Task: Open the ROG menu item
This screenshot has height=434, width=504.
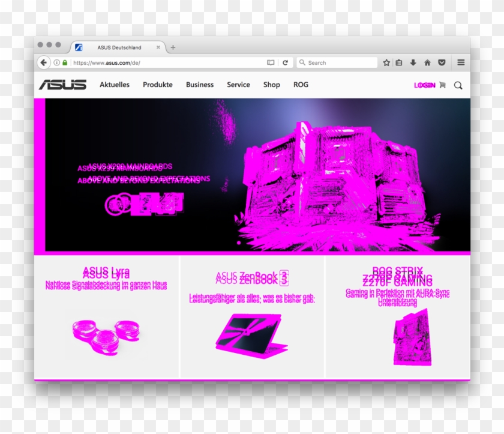Action: coord(301,85)
